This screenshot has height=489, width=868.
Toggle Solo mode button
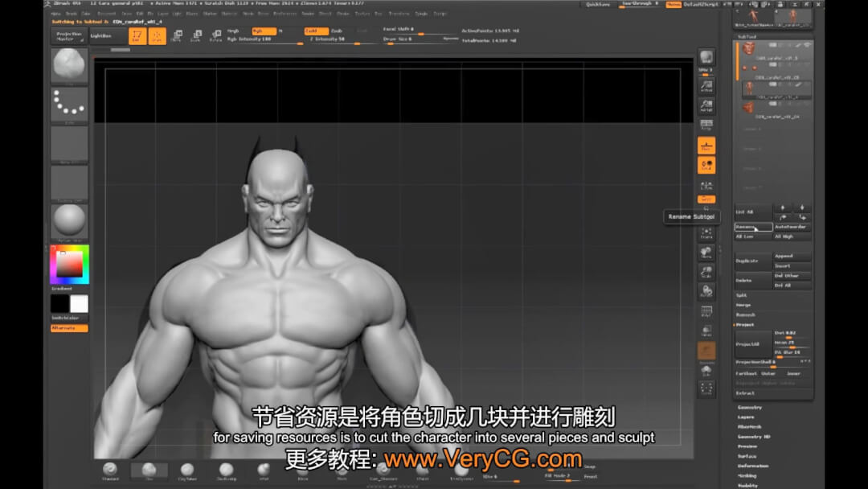point(706,369)
